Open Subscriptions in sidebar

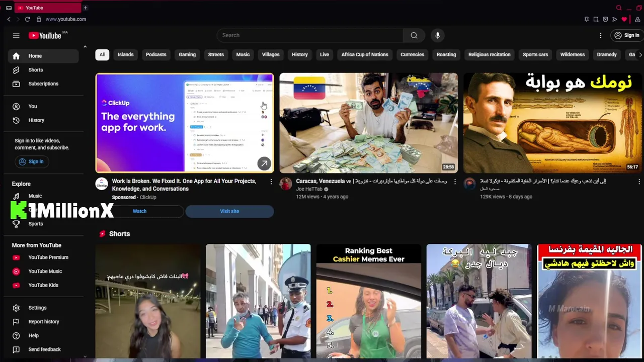(43, 83)
